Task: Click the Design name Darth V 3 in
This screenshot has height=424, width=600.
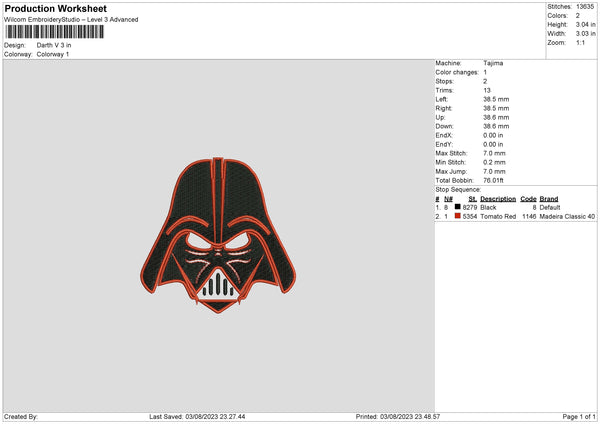Action: [54, 45]
